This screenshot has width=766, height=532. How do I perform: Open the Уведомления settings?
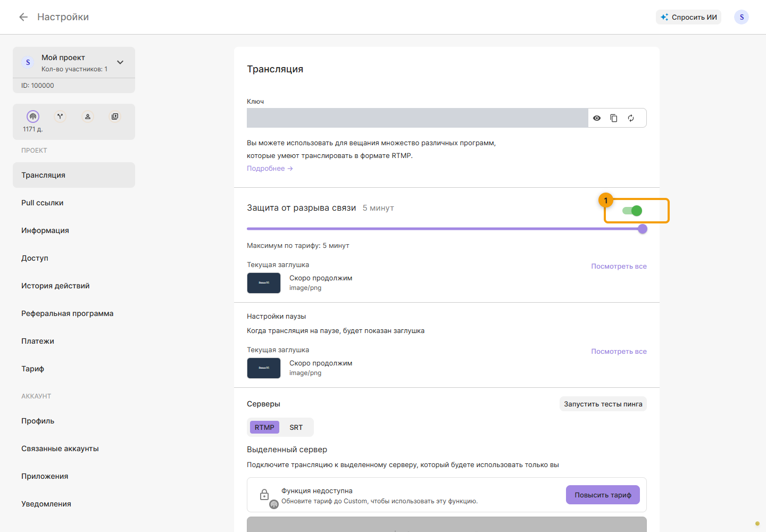point(74,504)
